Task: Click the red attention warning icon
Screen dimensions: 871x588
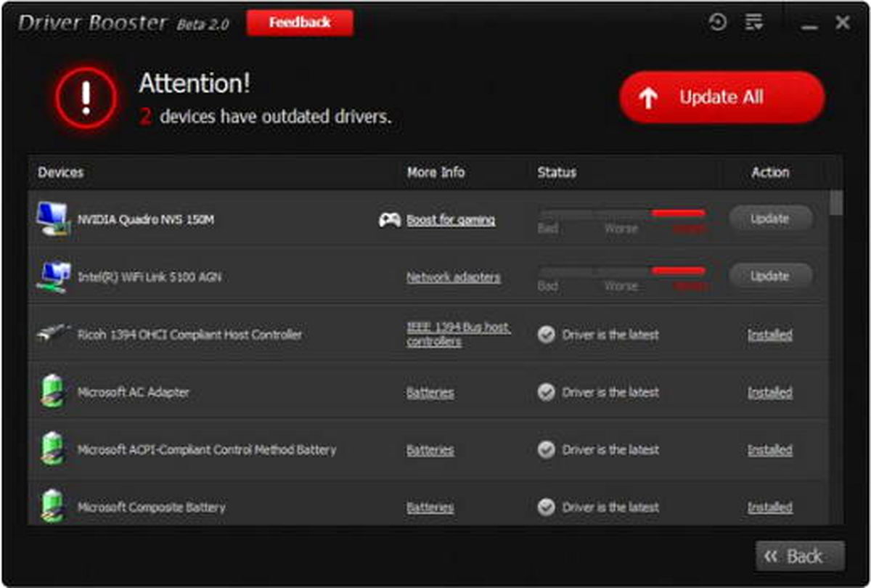Action: click(86, 97)
